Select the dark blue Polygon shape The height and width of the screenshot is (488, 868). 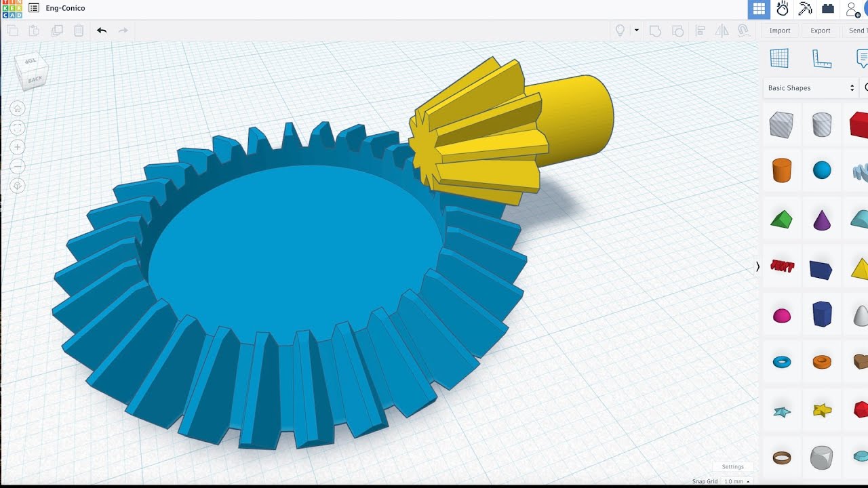tap(822, 314)
